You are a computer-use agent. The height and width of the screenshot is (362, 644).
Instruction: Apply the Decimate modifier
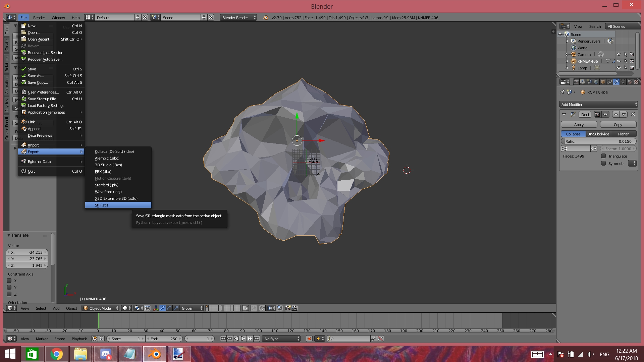click(x=579, y=125)
